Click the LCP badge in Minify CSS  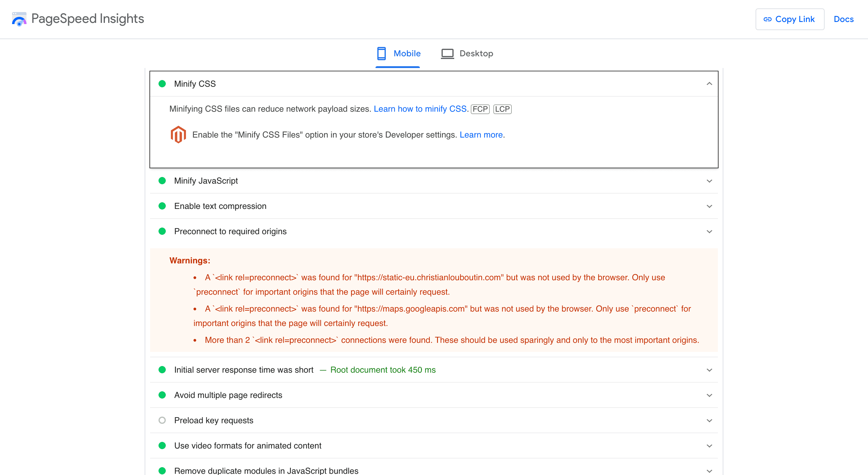pos(502,109)
